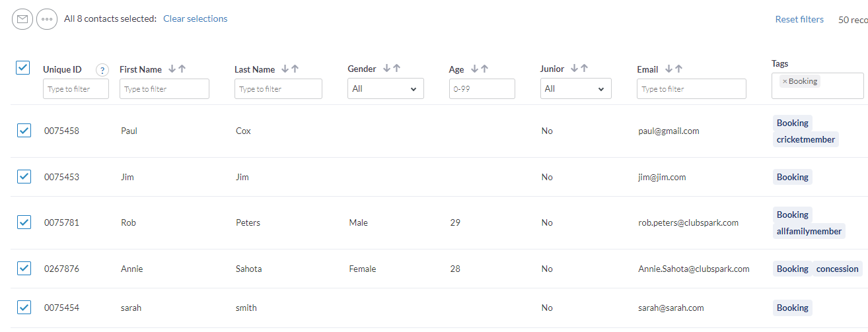Sort First Name descending with down arrow
Viewport: 868px width, 332px height.
pos(172,69)
